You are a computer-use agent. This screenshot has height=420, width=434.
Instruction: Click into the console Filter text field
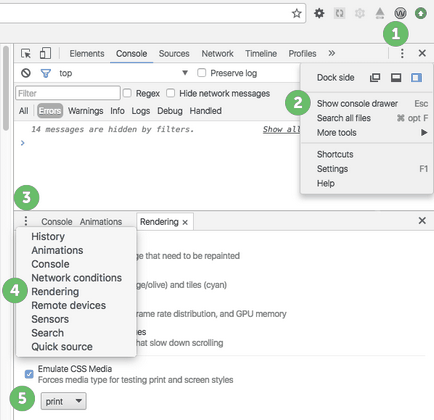(x=68, y=93)
